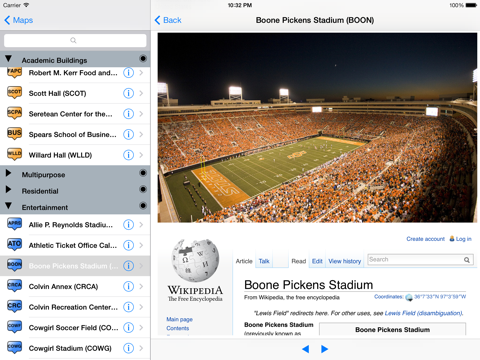
Task: Open stadium coordinates link
Action: coord(440,297)
